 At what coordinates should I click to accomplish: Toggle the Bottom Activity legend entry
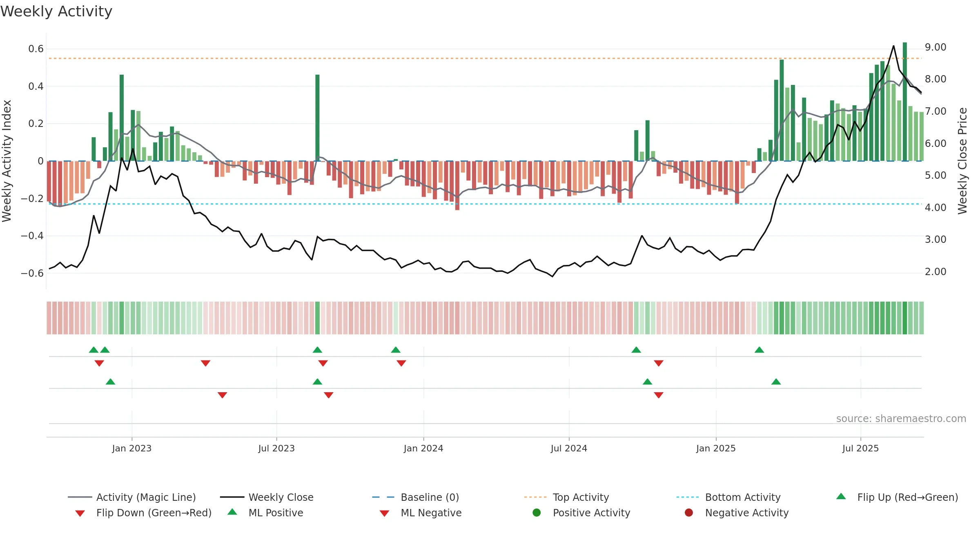click(728, 497)
